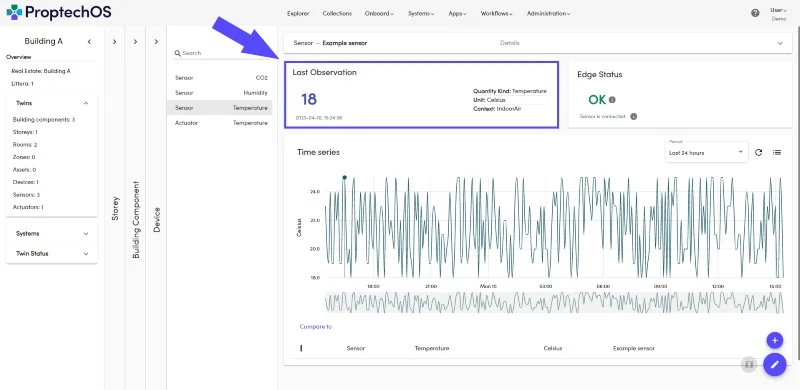This screenshot has width=800, height=390.
Task: Click the Overview heading
Action: pyautogui.click(x=18, y=57)
